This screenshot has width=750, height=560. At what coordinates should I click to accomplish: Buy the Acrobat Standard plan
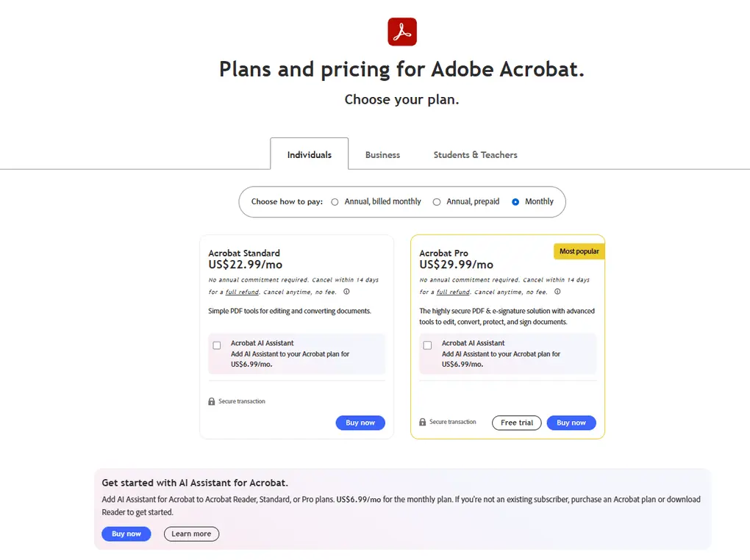point(360,423)
